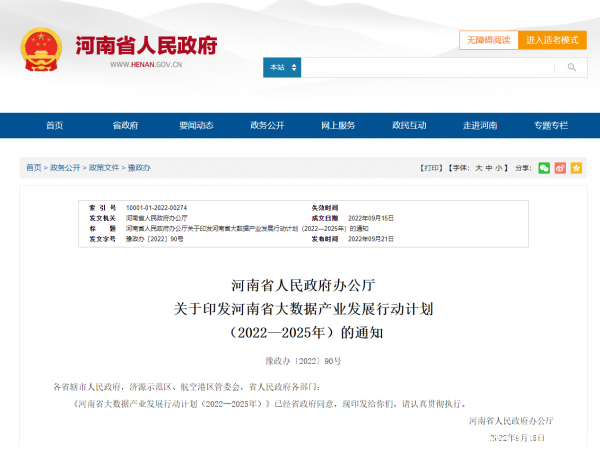Open the 首页 navigation tab
Image resolution: width=600 pixels, height=455 pixels.
(x=54, y=126)
